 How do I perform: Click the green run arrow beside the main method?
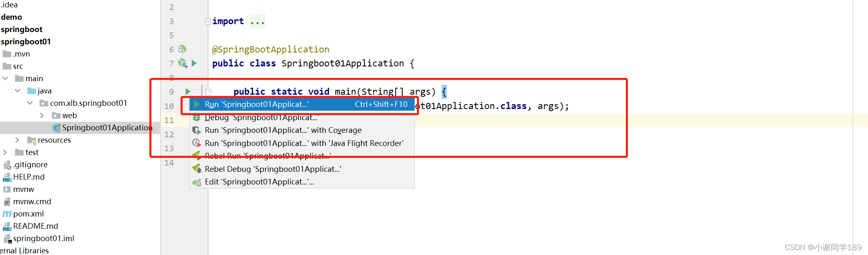(x=188, y=91)
